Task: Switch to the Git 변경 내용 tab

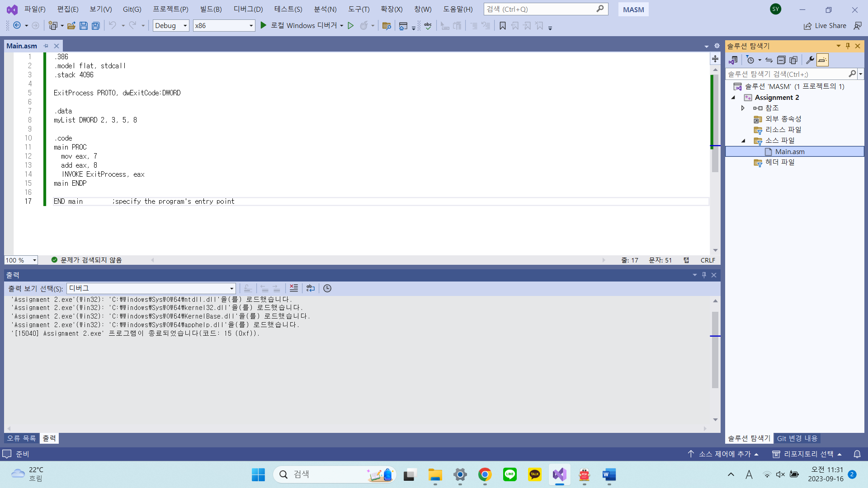Action: [x=797, y=438]
